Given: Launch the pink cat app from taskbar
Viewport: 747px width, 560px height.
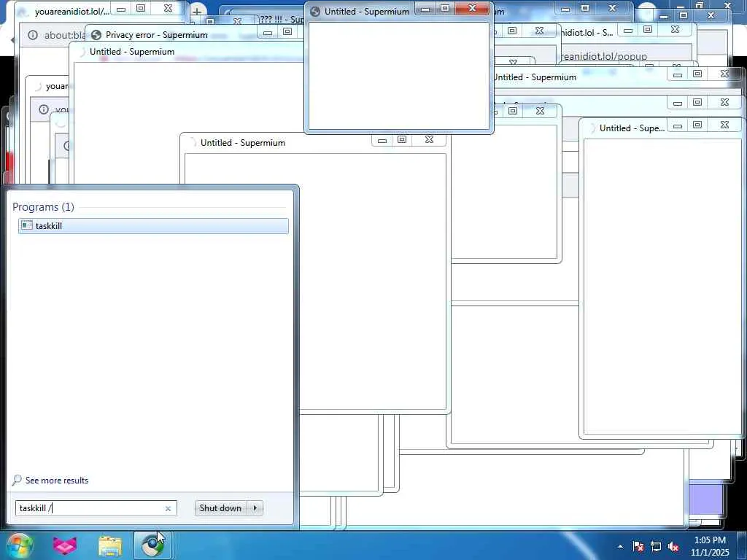Looking at the screenshot, I should coord(65,545).
